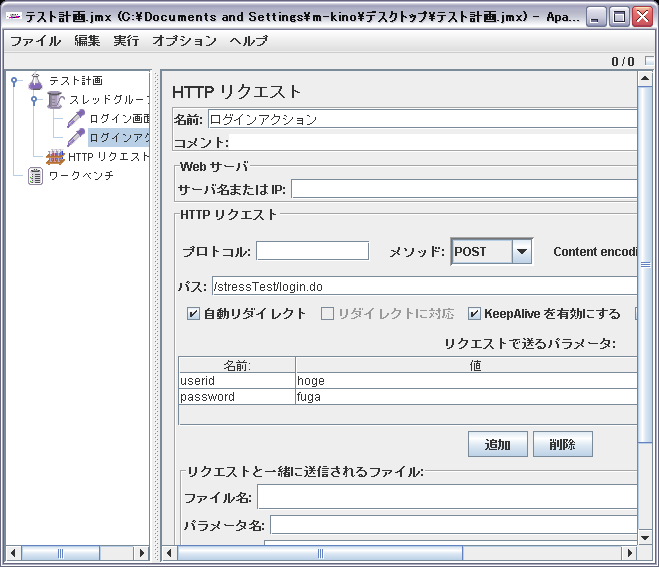Click the 削除 button
Image resolution: width=659 pixels, height=567 pixels.
[563, 444]
